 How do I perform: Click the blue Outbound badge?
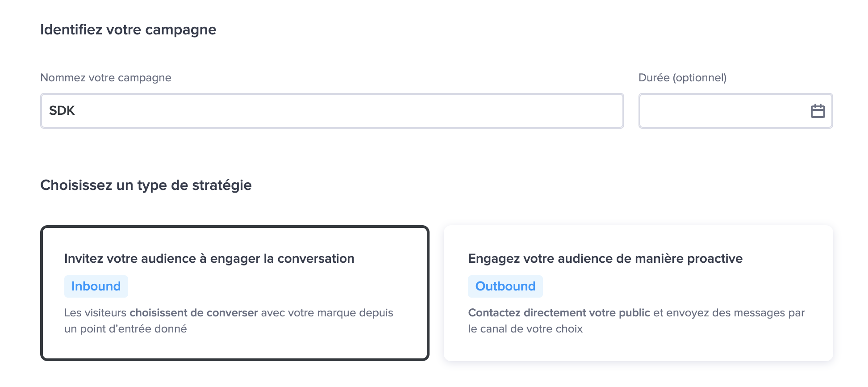click(x=505, y=286)
